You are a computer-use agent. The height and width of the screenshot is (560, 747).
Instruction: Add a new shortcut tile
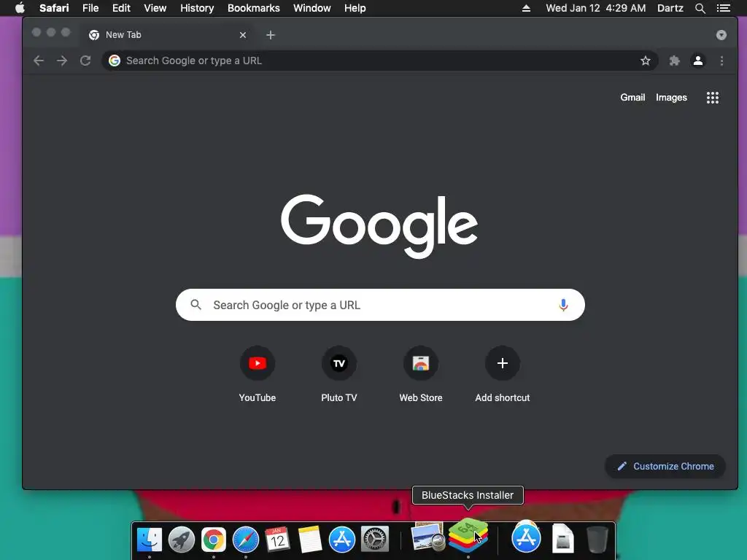[x=502, y=374]
